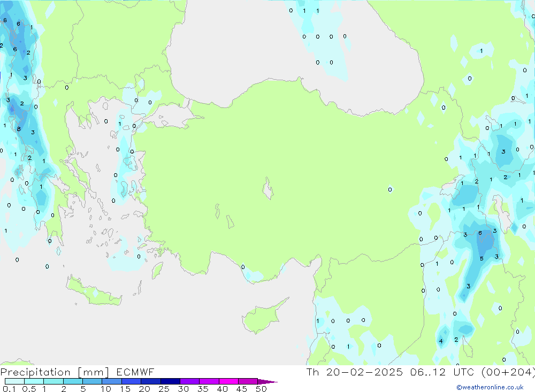Screen dimensions: 535x392
Task: Click the legend swatch between 10 and 15
Action: (112, 381)
